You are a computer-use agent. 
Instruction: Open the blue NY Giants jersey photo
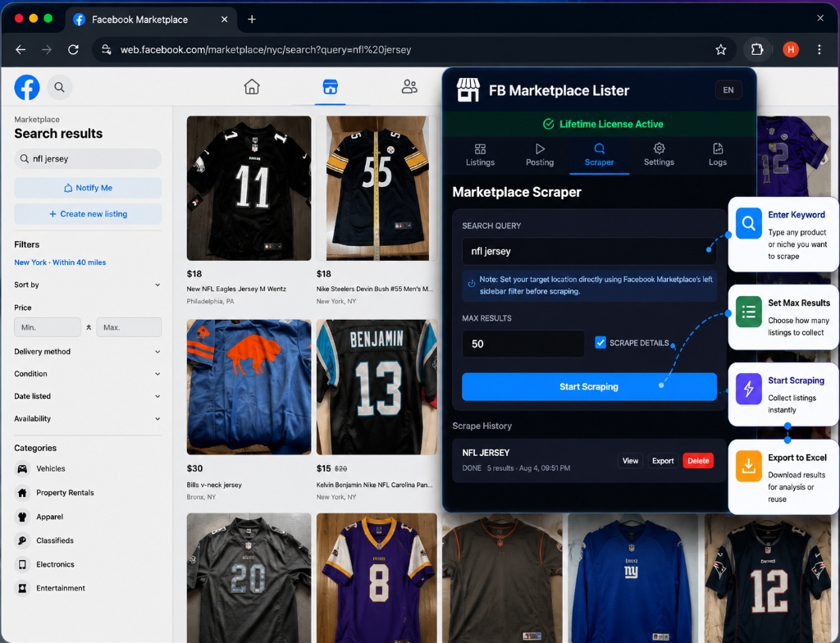pos(633,577)
